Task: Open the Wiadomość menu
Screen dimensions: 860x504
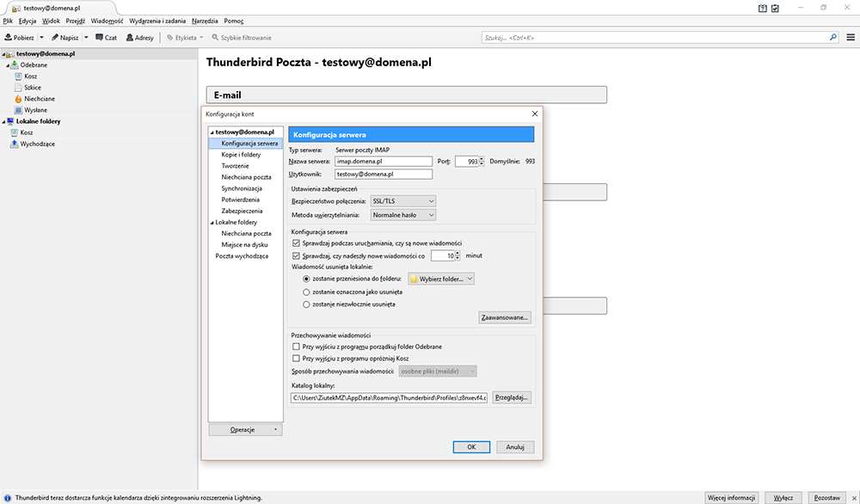Action: coord(107,21)
